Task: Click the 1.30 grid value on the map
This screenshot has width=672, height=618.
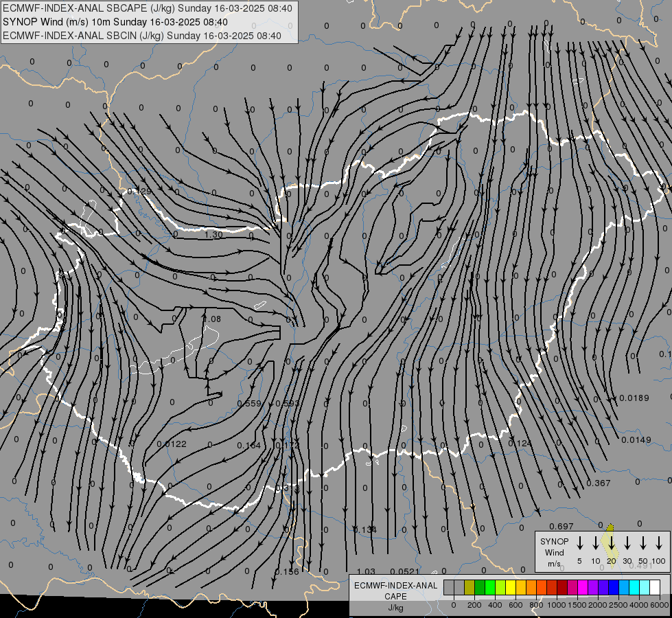Action: pyautogui.click(x=213, y=235)
